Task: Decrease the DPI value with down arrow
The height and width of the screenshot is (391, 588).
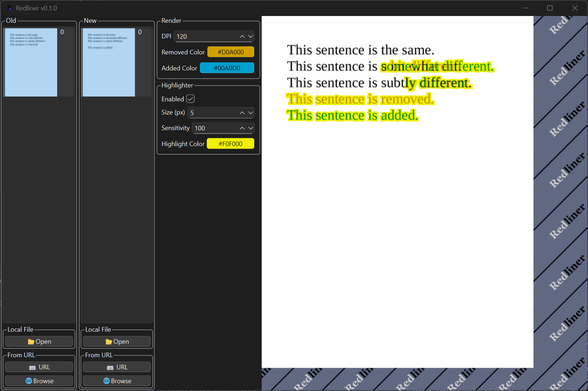Action: click(251, 37)
